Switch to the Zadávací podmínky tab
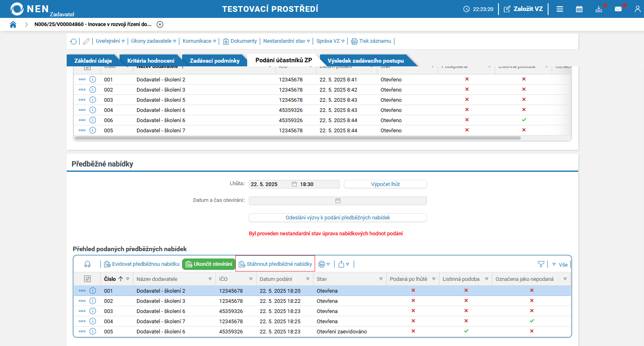The width and height of the screenshot is (644, 346). [215, 61]
